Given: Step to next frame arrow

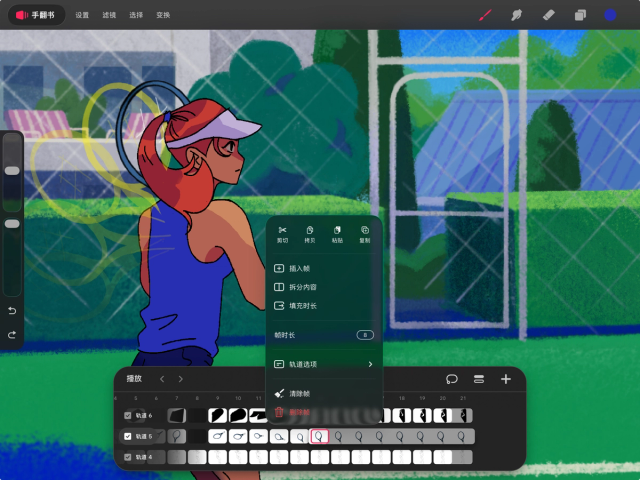Looking at the screenshot, I should [x=180, y=379].
